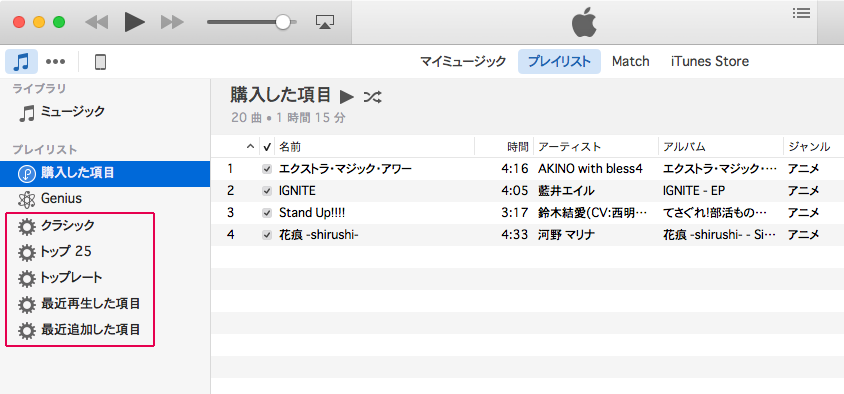Click artist 河野 マリナ
This screenshot has width=844, height=394.
(567, 235)
